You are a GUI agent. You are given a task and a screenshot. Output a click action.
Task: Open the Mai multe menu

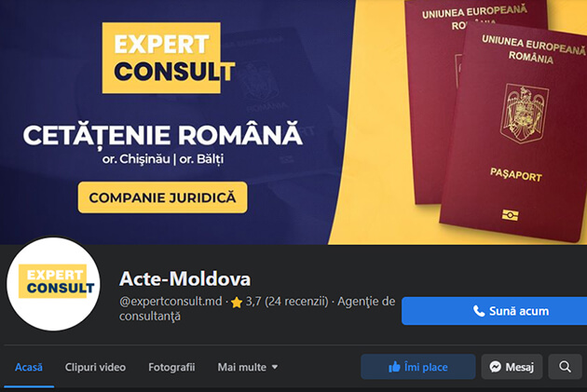click(x=248, y=367)
